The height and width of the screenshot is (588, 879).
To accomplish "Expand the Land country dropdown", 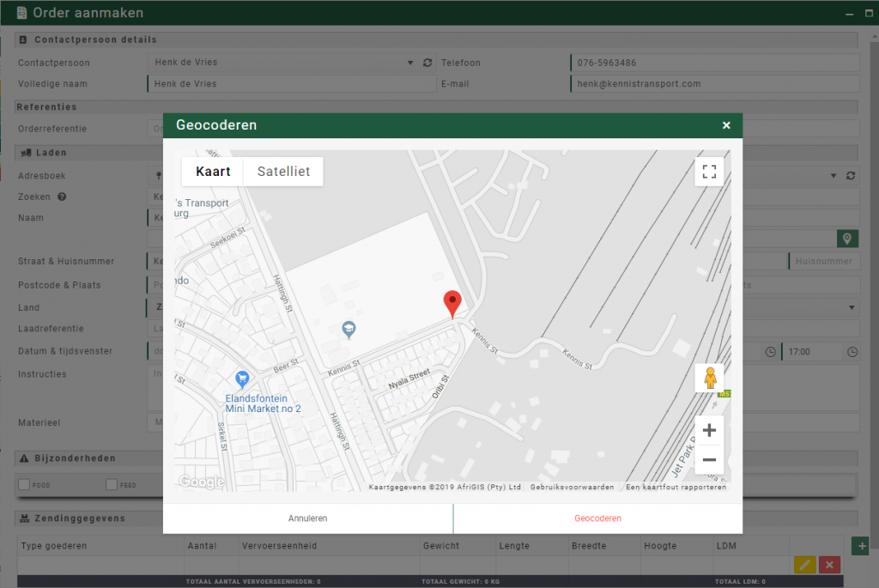I will point(852,307).
